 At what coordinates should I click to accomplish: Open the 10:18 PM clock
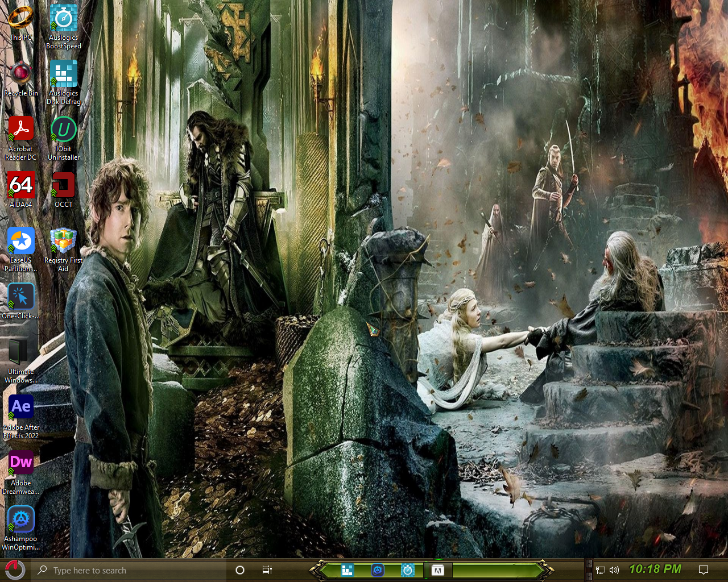(655, 569)
